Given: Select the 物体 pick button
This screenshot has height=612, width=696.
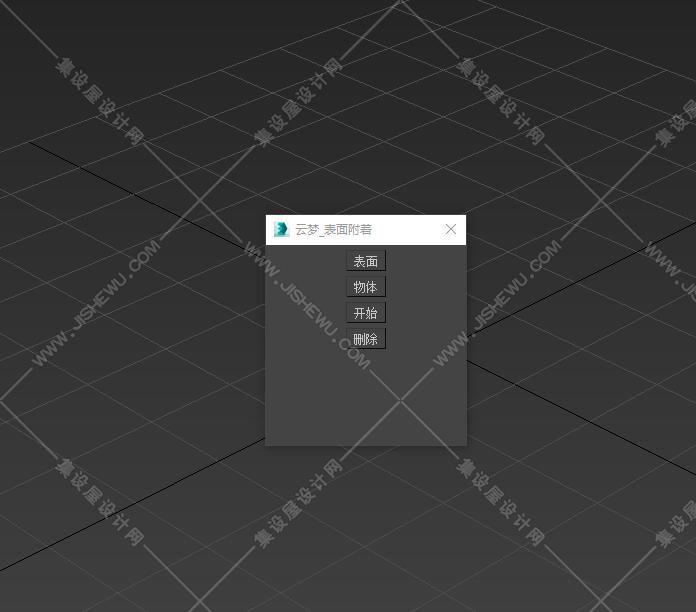Looking at the screenshot, I should coord(366,287).
